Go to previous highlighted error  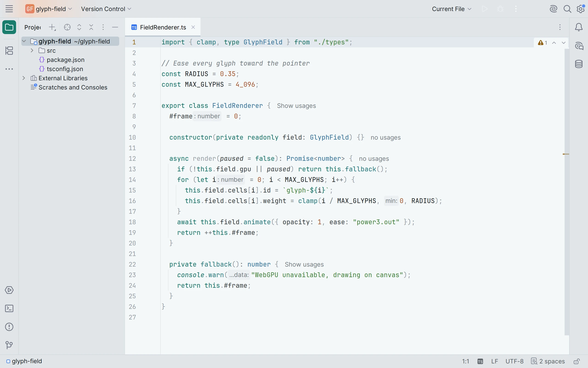[x=554, y=43]
